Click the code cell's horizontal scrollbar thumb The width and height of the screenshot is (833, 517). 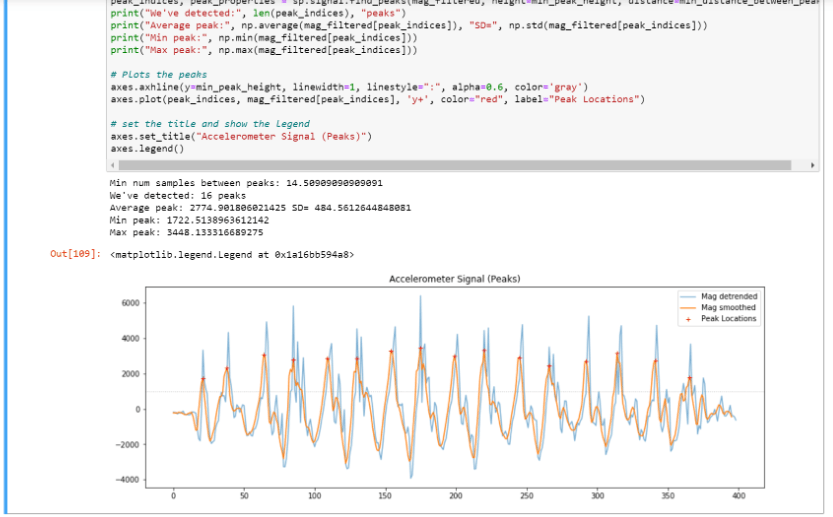pyautogui.click(x=450, y=164)
